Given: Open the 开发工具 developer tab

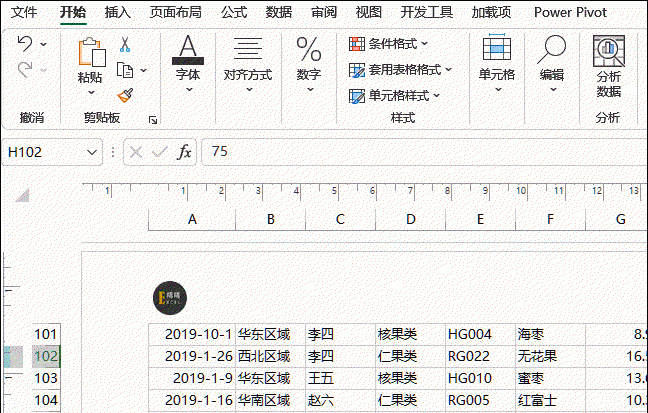Looking at the screenshot, I should coord(427,12).
